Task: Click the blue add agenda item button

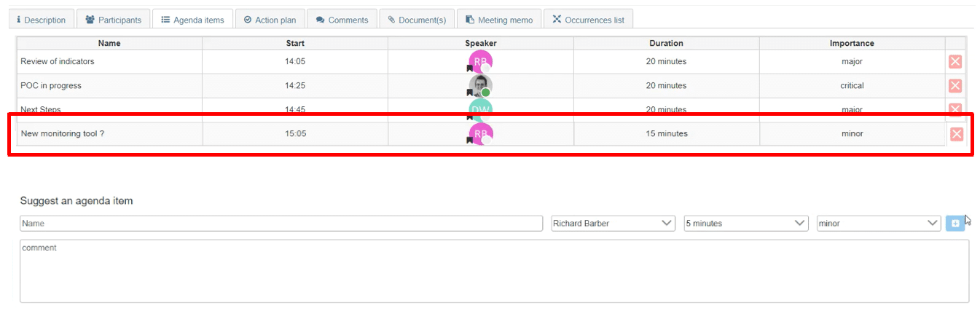Action: (954, 224)
